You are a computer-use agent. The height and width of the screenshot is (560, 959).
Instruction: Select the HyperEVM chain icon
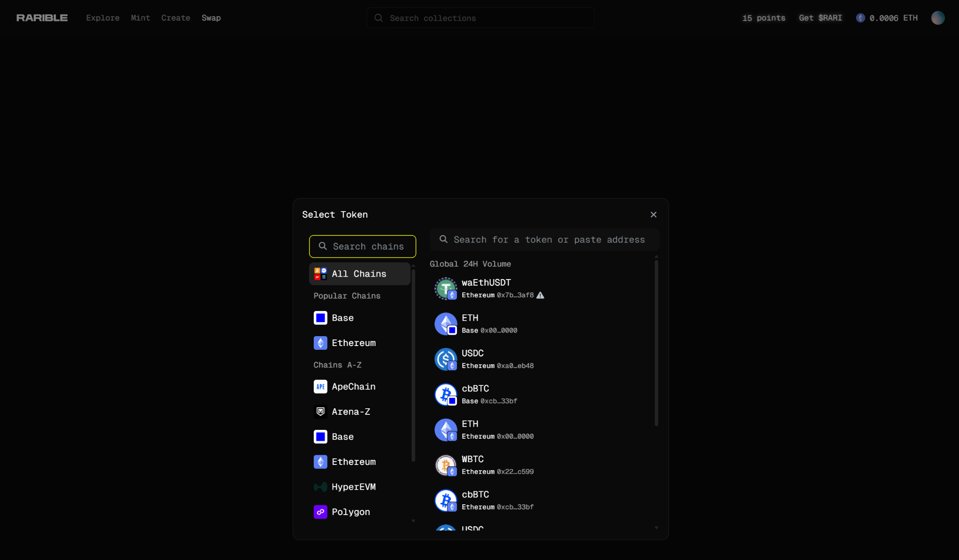click(320, 487)
